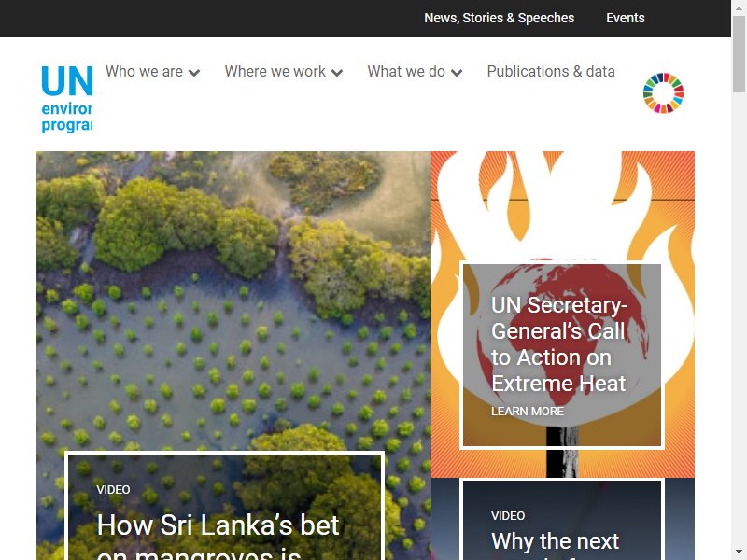Viewport: 747px width, 560px height.
Task: Click the scrollbar down arrow
Action: [x=739, y=552]
